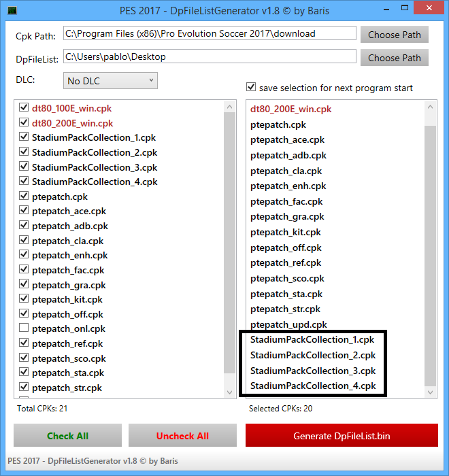The image size is (449, 476).
Task: Toggle StadiumPackCollection_1.cpk checkbox
Action: coord(24,137)
